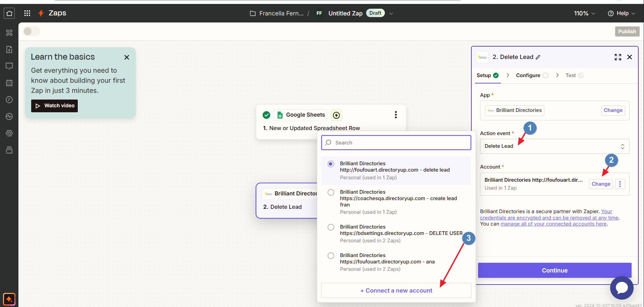
Task: Click the '1. New or Updated Spreadsheet Row' text
Action: [x=311, y=128]
